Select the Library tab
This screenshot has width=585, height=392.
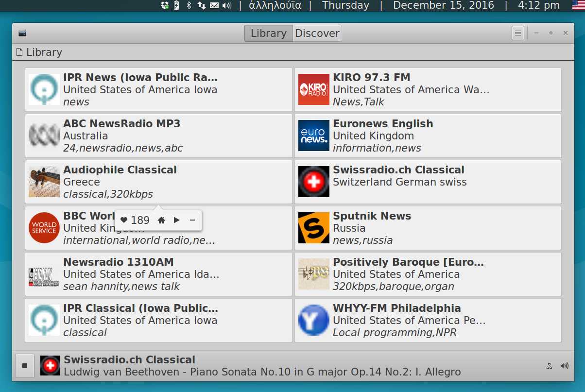tap(269, 34)
